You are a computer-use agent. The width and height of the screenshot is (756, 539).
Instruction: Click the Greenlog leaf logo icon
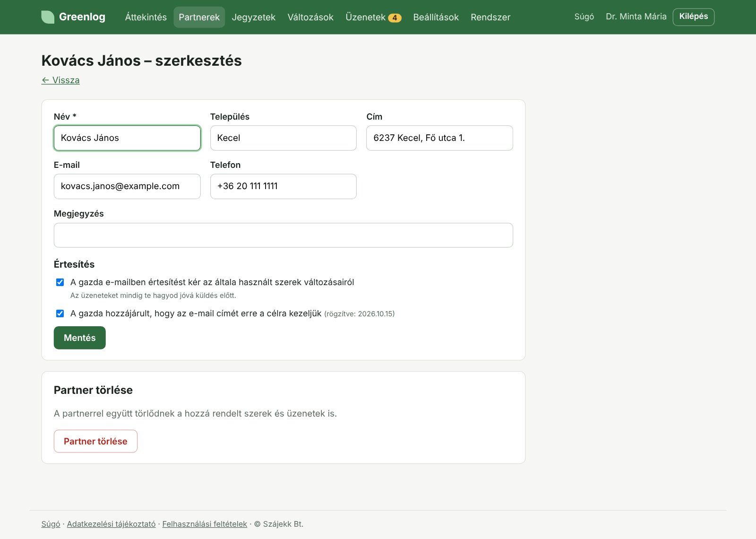48,17
